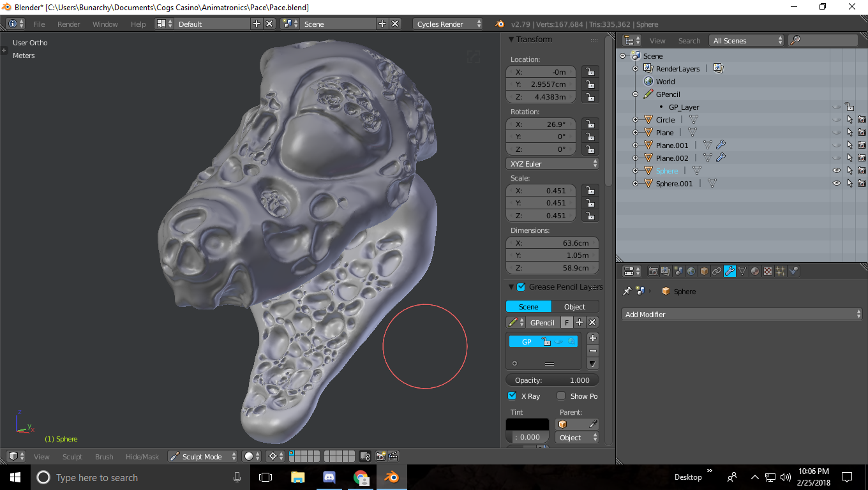Click the black Tint color swatch
The height and width of the screenshot is (490, 868).
pos(527,424)
